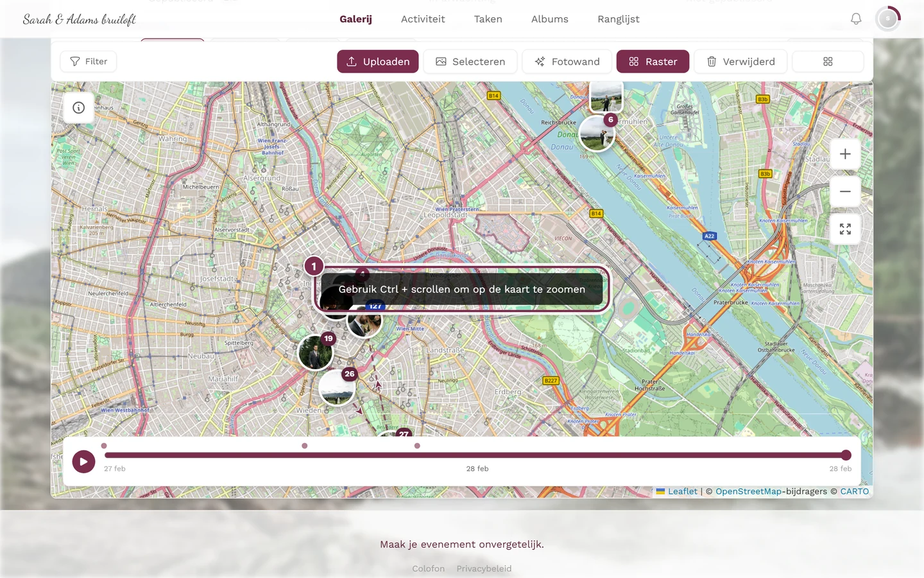
Task: Click the middle timeline dot marker
Action: (305, 446)
